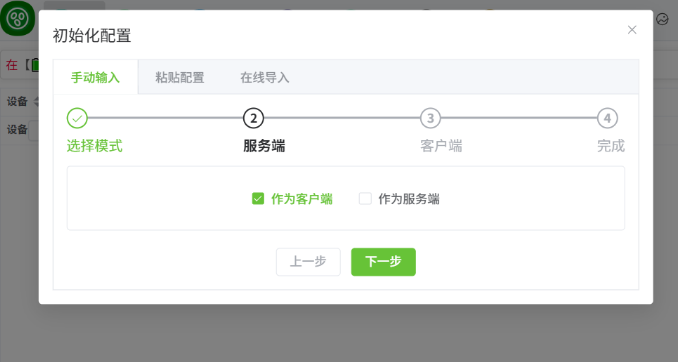Click the green battery icon behind dialog

[35, 65]
